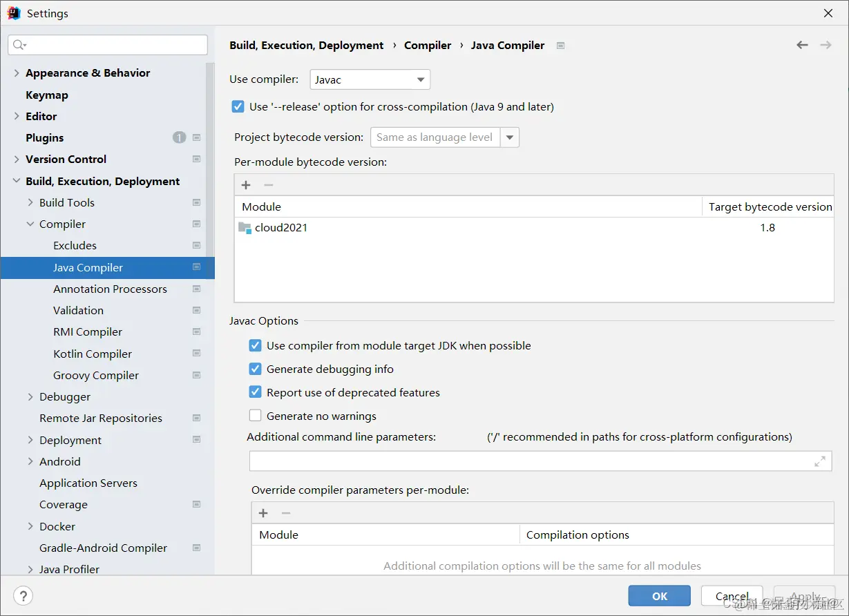Expand the additional command line parameters field

click(x=819, y=461)
